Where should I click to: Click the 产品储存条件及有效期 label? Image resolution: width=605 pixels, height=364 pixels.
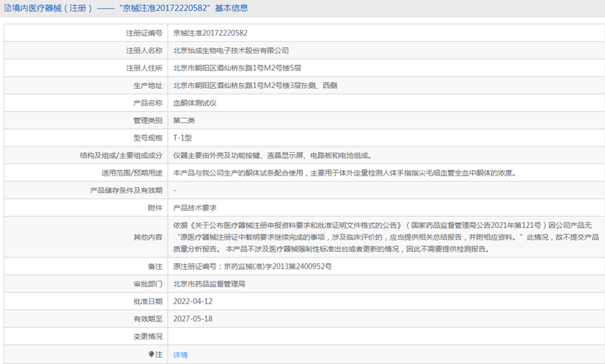(x=126, y=191)
